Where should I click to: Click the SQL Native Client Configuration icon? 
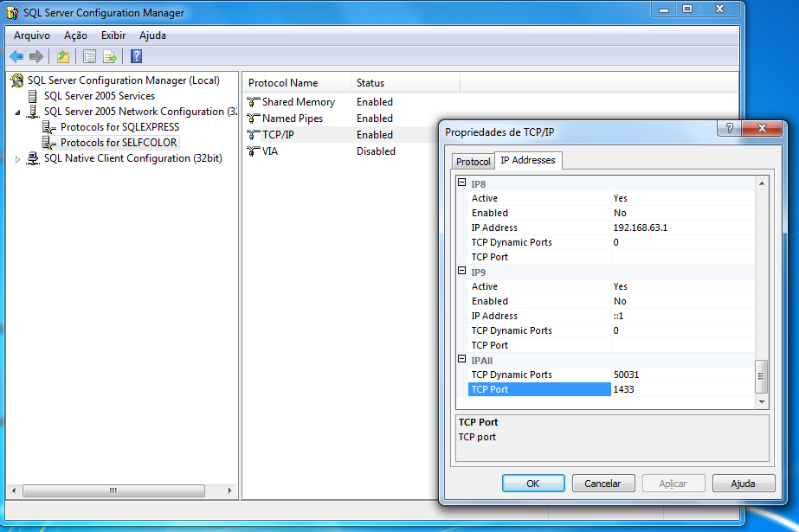(x=33, y=158)
